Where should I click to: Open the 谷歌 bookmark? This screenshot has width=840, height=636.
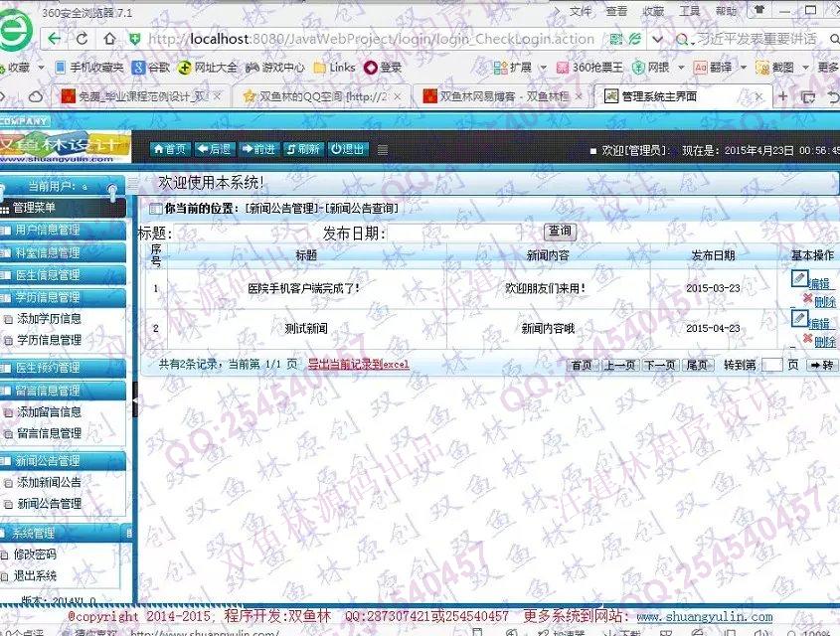[152, 68]
